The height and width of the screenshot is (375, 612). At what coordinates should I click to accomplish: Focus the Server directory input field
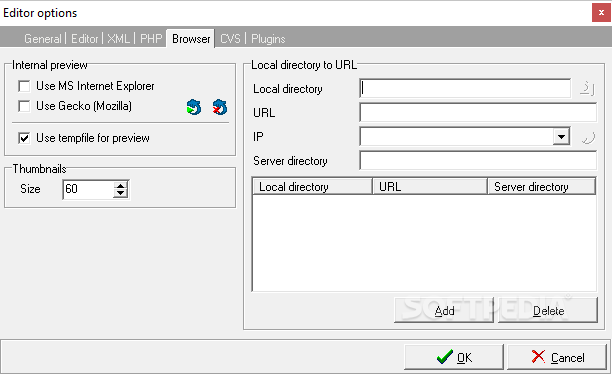coord(478,161)
